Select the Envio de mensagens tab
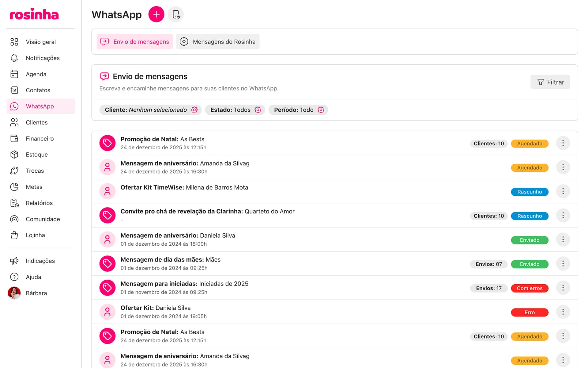588x368 pixels. [135, 42]
